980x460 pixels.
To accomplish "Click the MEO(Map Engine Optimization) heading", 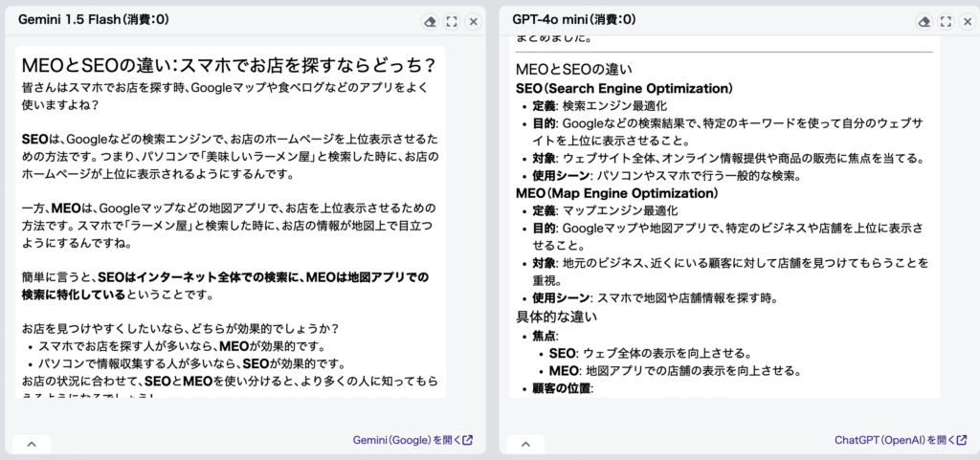I will pos(617,193).
